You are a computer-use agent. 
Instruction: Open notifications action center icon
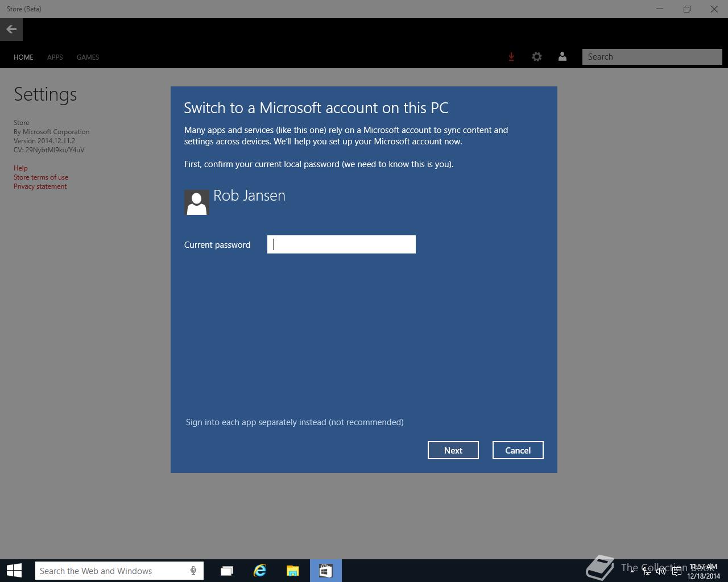[677, 571]
